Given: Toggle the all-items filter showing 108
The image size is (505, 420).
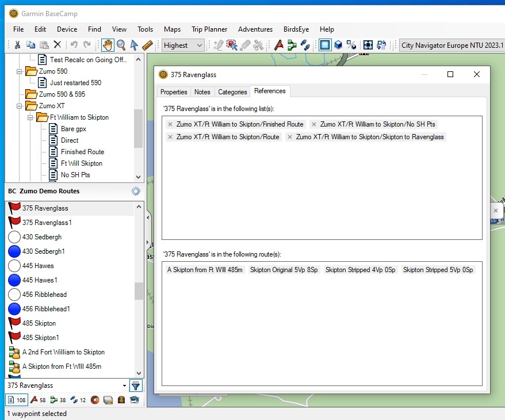Looking at the screenshot, I should pos(17,400).
